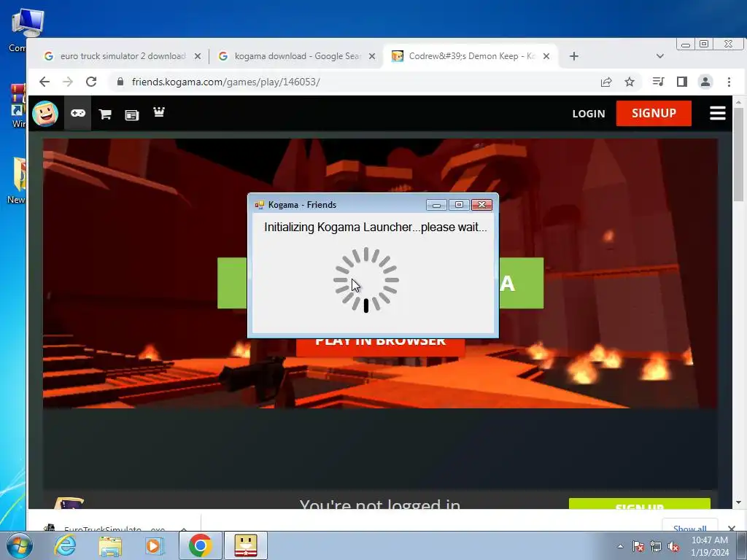
Task: Minimize the Chrome window
Action: (686, 44)
